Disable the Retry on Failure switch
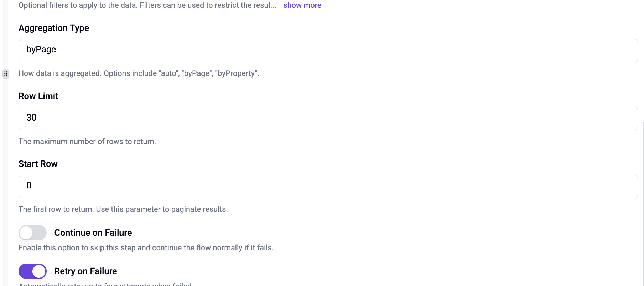This screenshot has width=644, height=286. 32,271
